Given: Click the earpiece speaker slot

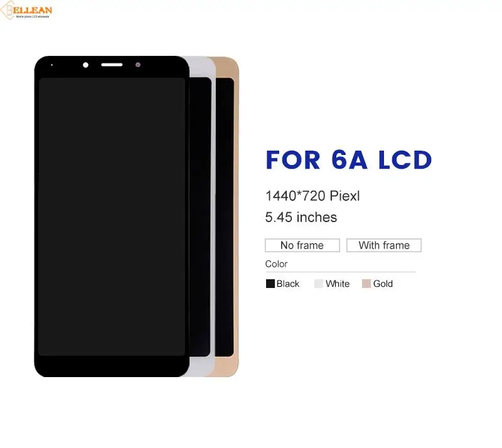Looking at the screenshot, I should click(x=112, y=65).
